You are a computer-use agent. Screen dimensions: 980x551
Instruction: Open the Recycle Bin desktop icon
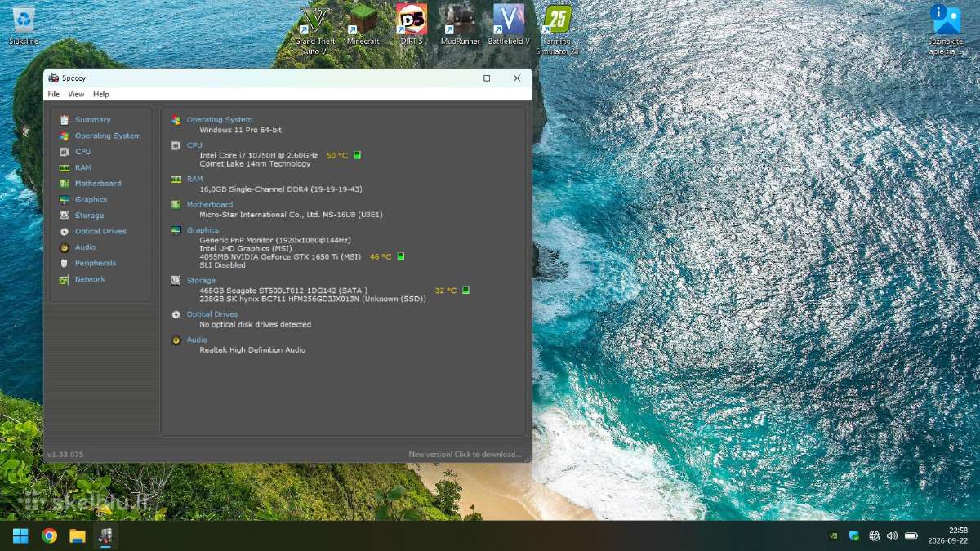[x=24, y=25]
